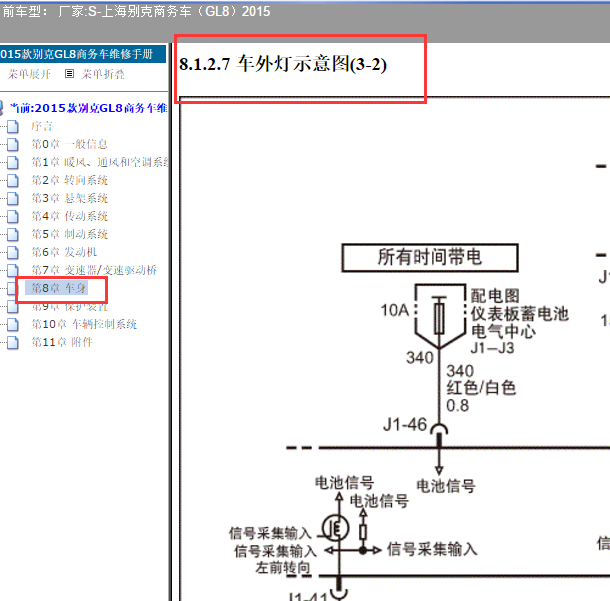This screenshot has height=601, width=610.
Task: Expand the menu with 菜单展开
Action: click(x=29, y=74)
